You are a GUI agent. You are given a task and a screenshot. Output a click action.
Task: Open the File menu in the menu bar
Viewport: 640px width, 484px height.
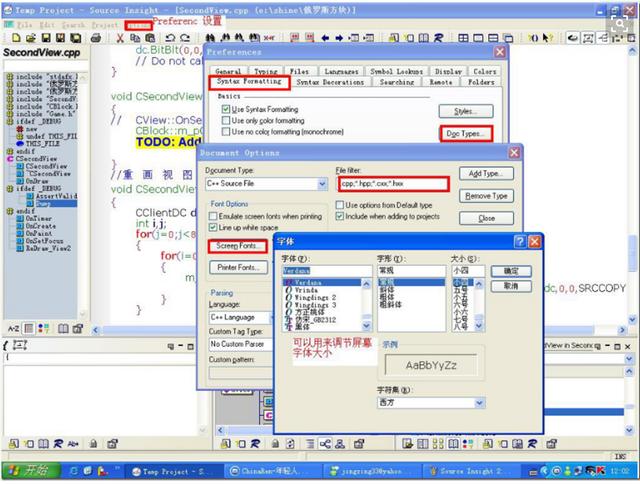point(24,25)
